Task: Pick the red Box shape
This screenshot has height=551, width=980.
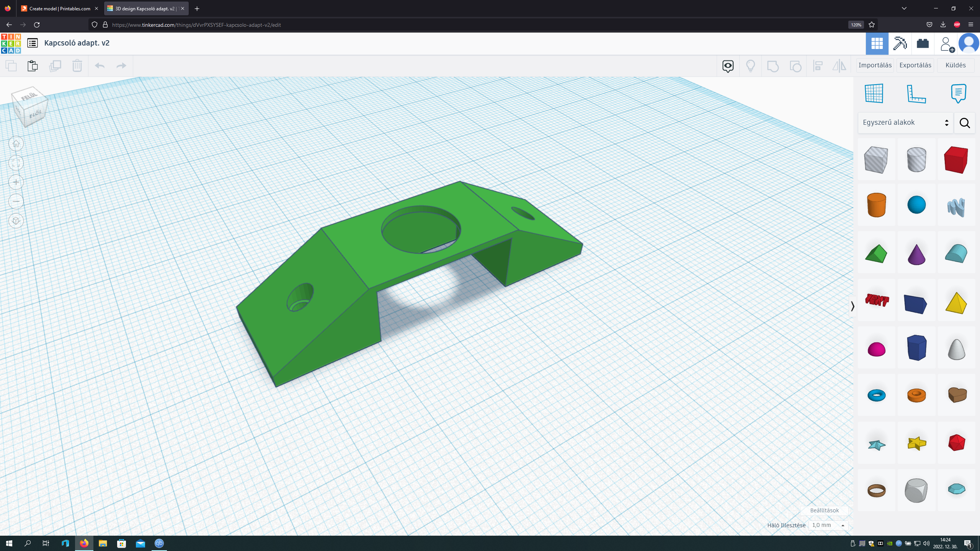Action: click(956, 160)
